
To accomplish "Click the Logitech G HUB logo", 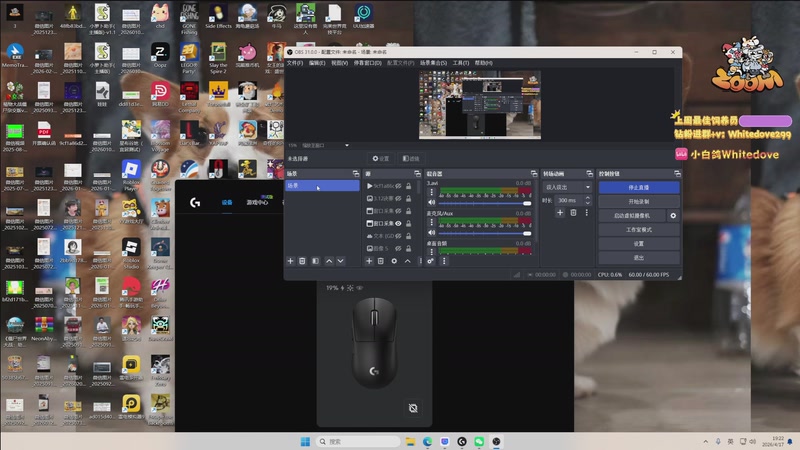I will 193,201.
